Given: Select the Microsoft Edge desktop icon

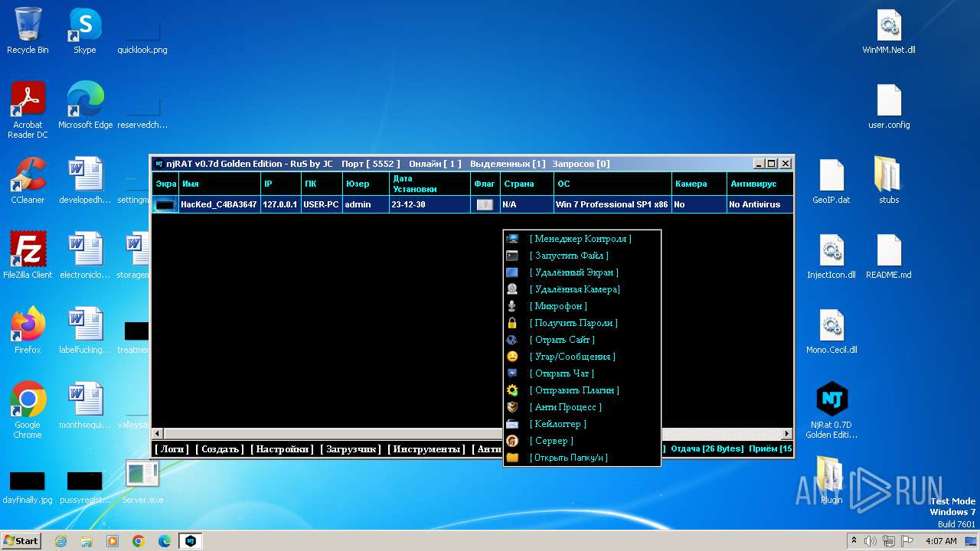Looking at the screenshot, I should click(x=85, y=106).
